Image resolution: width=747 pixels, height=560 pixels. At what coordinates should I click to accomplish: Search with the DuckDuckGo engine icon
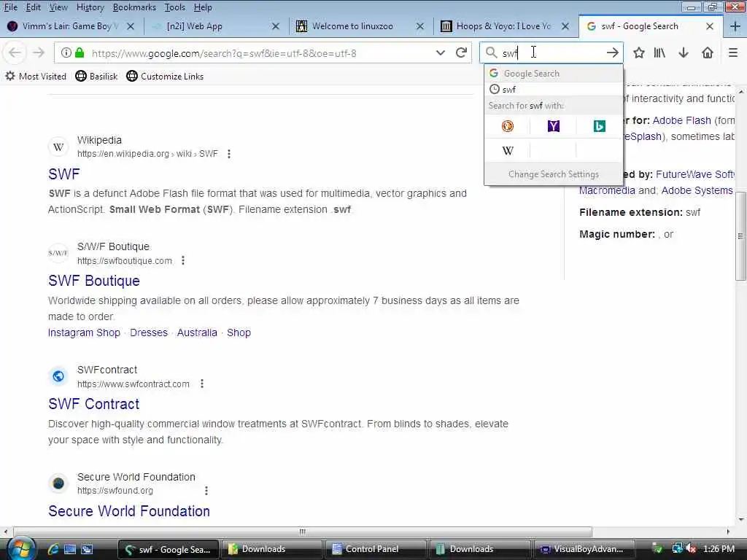click(x=508, y=126)
